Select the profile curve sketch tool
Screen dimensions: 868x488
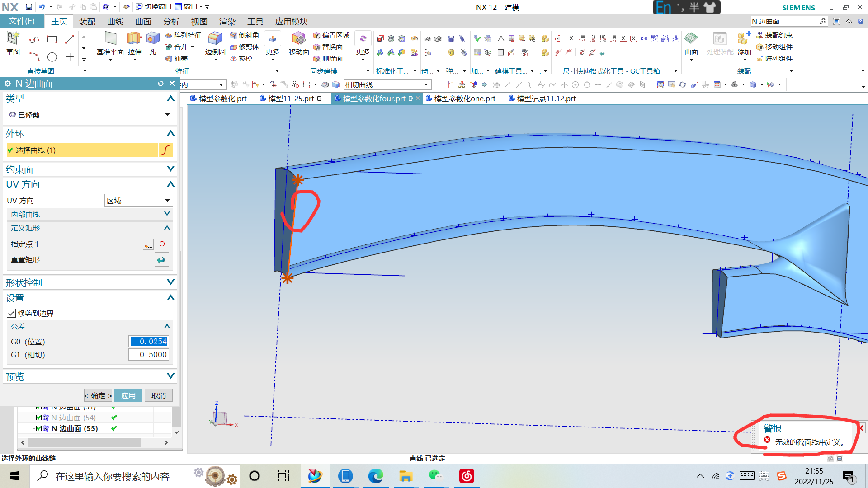[34, 39]
